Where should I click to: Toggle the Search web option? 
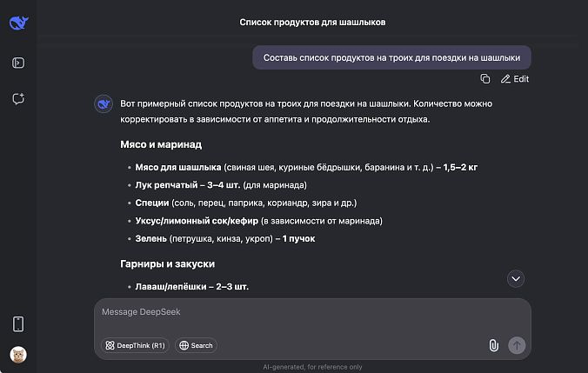click(x=196, y=345)
